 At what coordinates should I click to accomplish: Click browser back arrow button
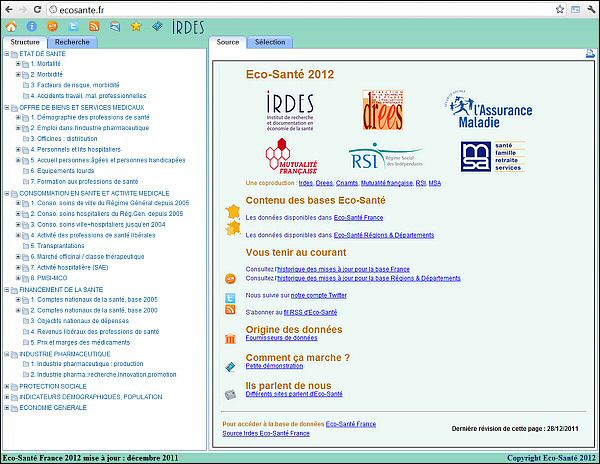tap(9, 10)
